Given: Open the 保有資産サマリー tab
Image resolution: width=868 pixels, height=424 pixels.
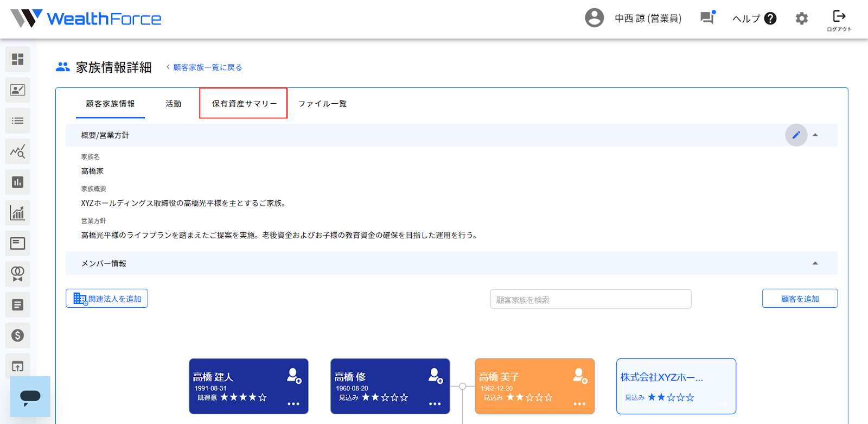Looking at the screenshot, I should tap(244, 104).
